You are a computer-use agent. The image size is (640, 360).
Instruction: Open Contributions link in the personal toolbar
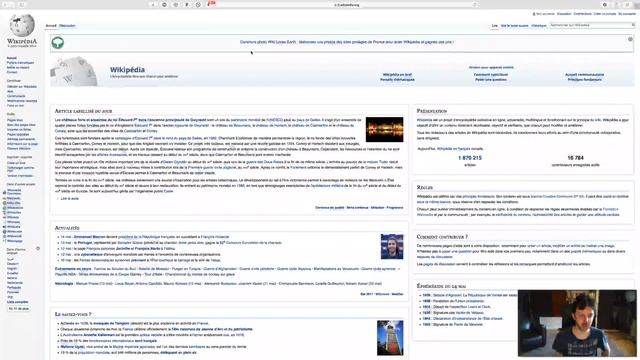click(582, 14)
